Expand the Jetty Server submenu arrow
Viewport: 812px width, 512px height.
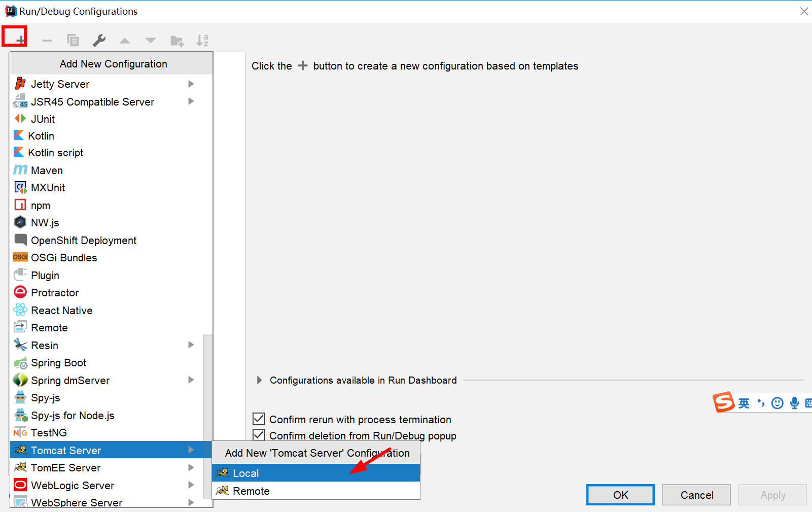coord(191,84)
